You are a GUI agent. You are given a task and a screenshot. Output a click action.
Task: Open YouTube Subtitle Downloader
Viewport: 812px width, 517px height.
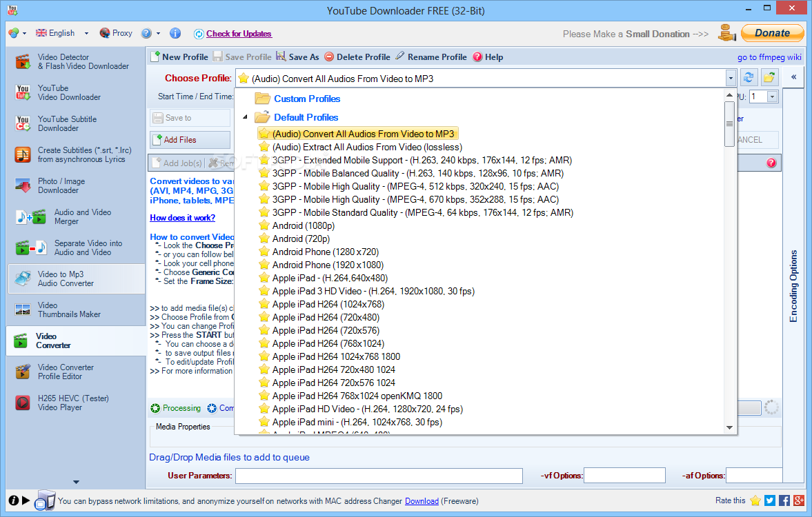(x=76, y=123)
